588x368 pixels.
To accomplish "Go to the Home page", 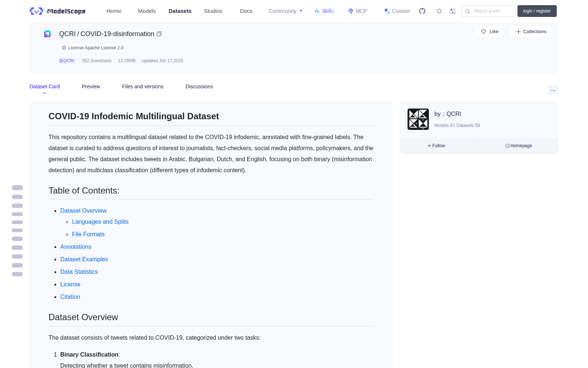I will click(114, 11).
